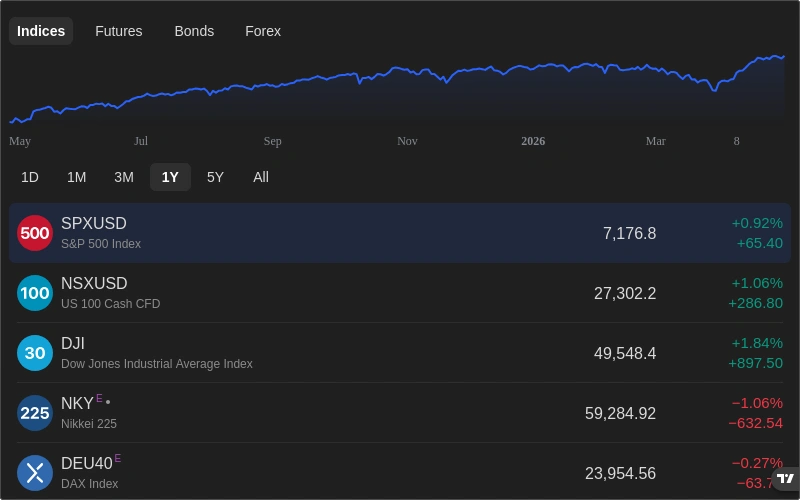Select the 1Y time range

coord(170,177)
